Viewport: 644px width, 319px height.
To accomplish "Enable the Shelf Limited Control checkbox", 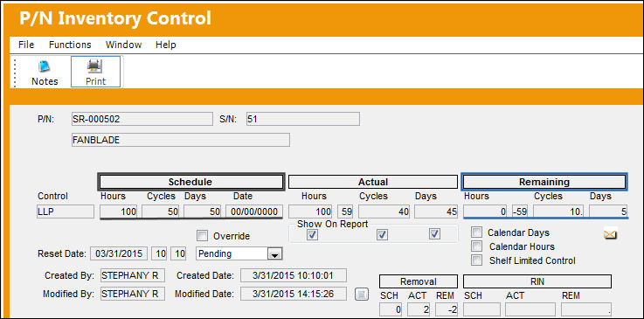I will [476, 260].
